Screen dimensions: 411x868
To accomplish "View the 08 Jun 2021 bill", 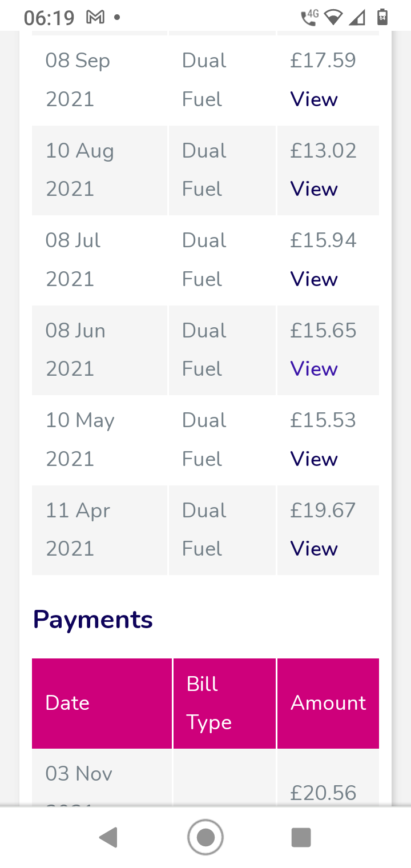I will (x=314, y=369).
